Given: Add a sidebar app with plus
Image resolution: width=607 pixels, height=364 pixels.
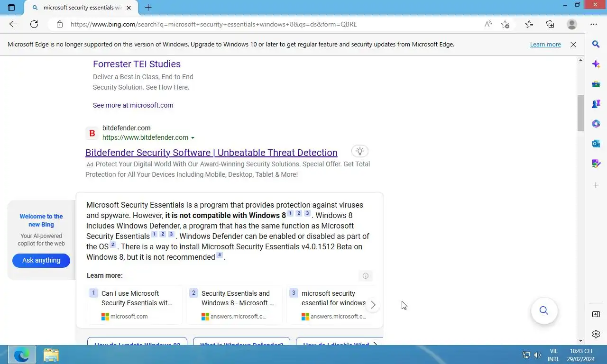Looking at the screenshot, I should click(x=596, y=185).
